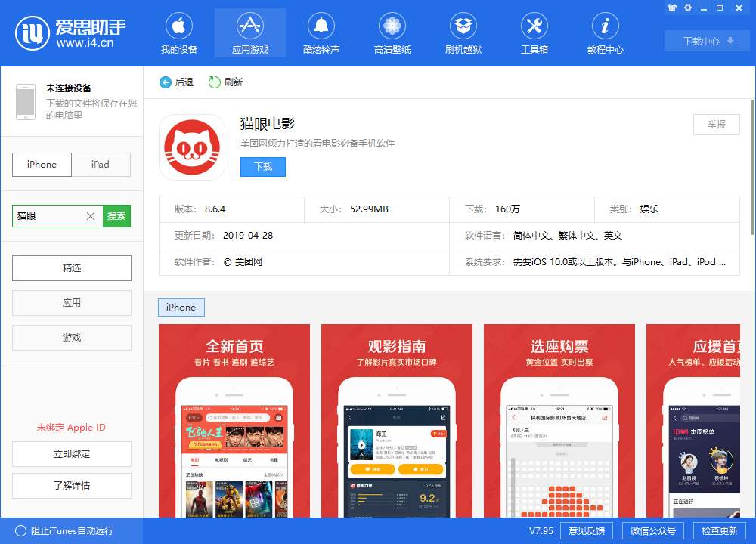Browse 高清壁纸 wallpapers
This screenshot has width=756, height=544.
click(x=392, y=32)
